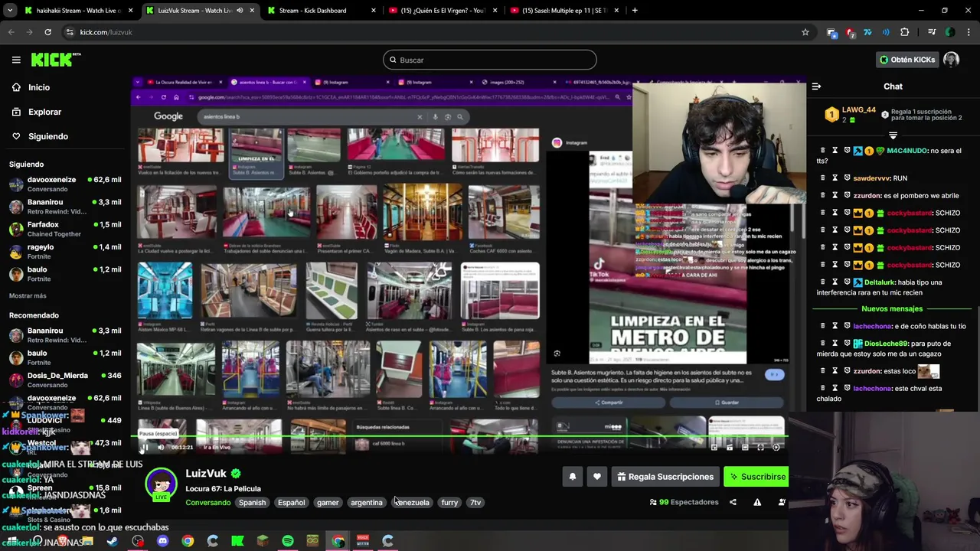
Task: Open Chrome three-dot menu
Action: point(969,32)
